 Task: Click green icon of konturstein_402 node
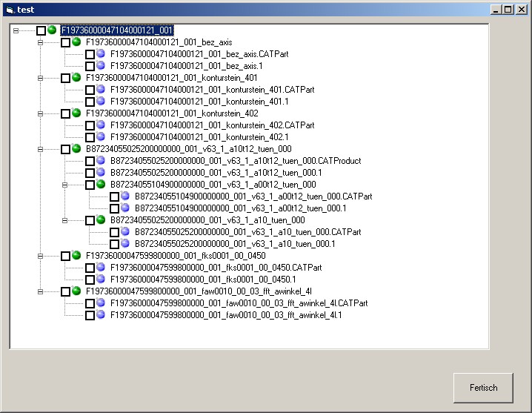pyautogui.click(x=76, y=113)
